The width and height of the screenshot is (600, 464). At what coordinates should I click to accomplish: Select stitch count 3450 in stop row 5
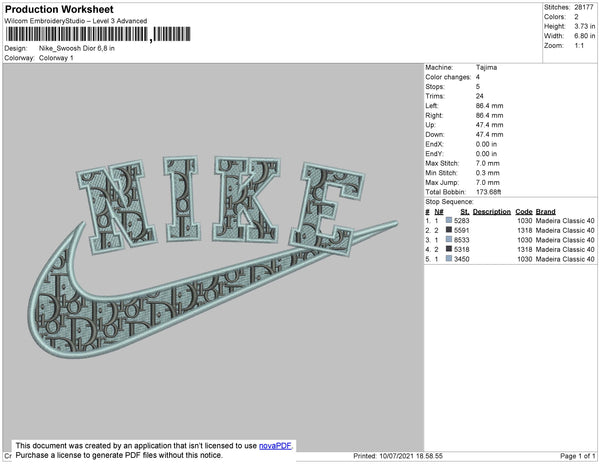coord(461,259)
